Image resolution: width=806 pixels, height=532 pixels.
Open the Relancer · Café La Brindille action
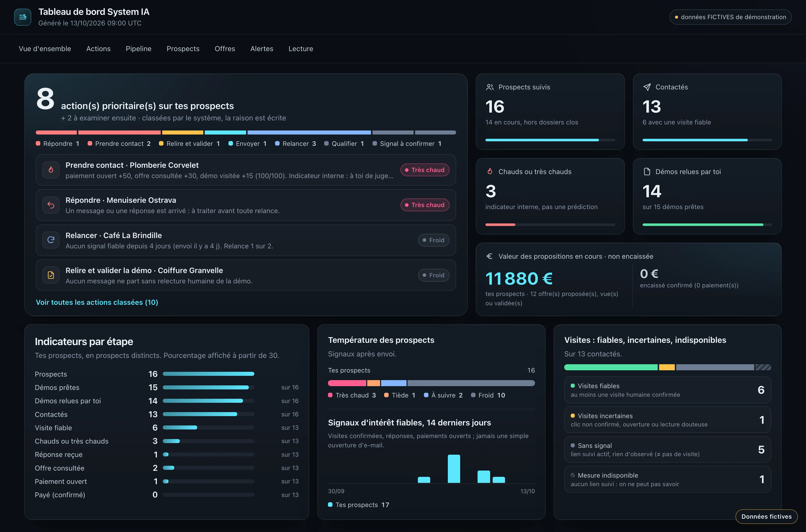[246, 240]
